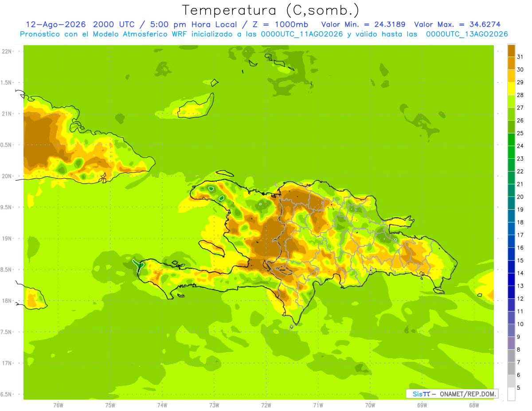Click the '68W' longitude axis label
This screenshot has width=532, height=411.
(474, 405)
